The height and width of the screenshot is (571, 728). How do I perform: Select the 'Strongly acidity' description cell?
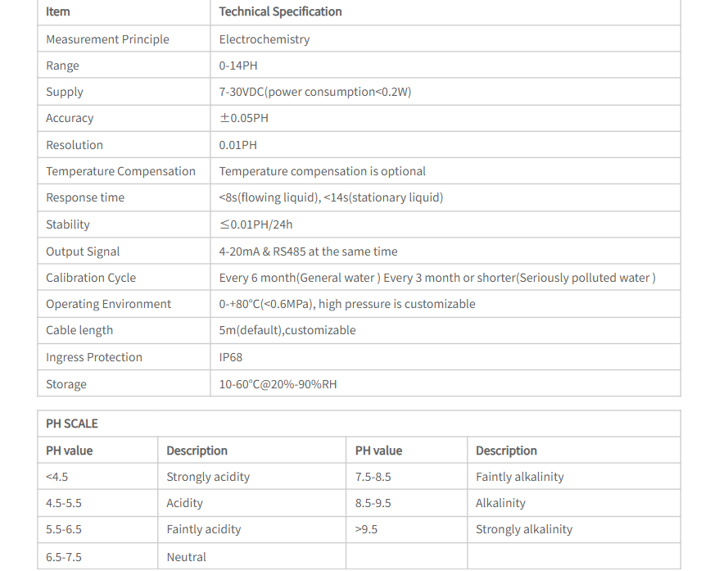[x=208, y=477]
